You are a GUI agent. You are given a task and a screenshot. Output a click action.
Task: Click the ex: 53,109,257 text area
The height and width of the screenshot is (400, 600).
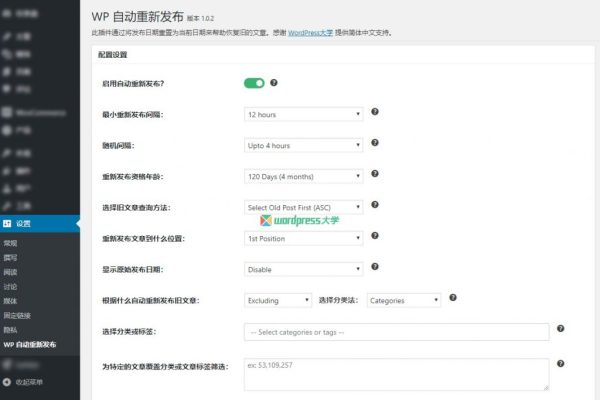396,374
